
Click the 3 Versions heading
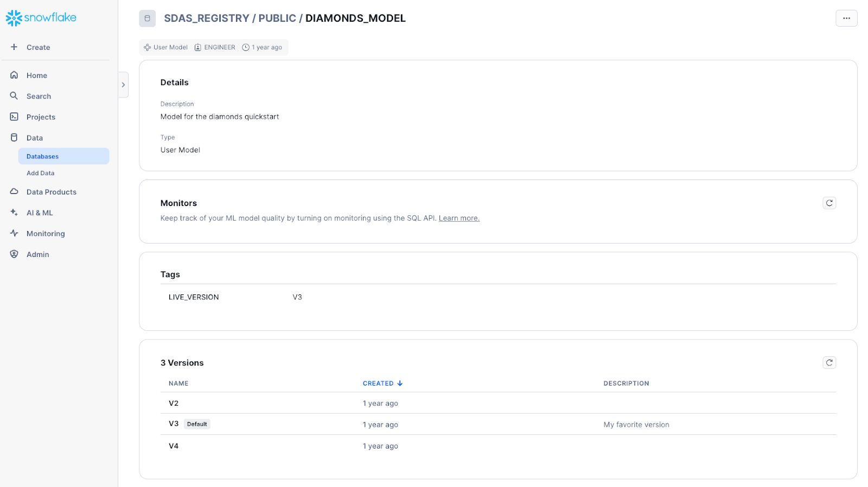coord(182,363)
